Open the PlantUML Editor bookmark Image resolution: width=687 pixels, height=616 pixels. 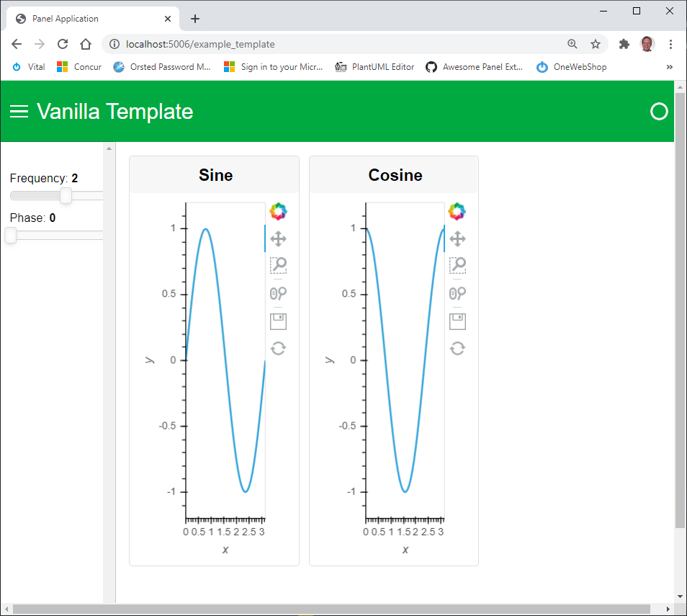pos(374,66)
